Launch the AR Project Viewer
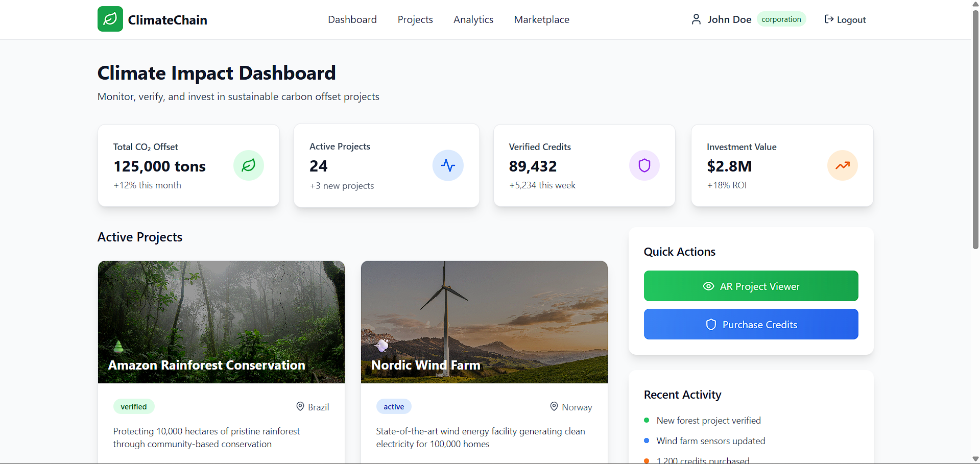The height and width of the screenshot is (464, 980). point(751,286)
